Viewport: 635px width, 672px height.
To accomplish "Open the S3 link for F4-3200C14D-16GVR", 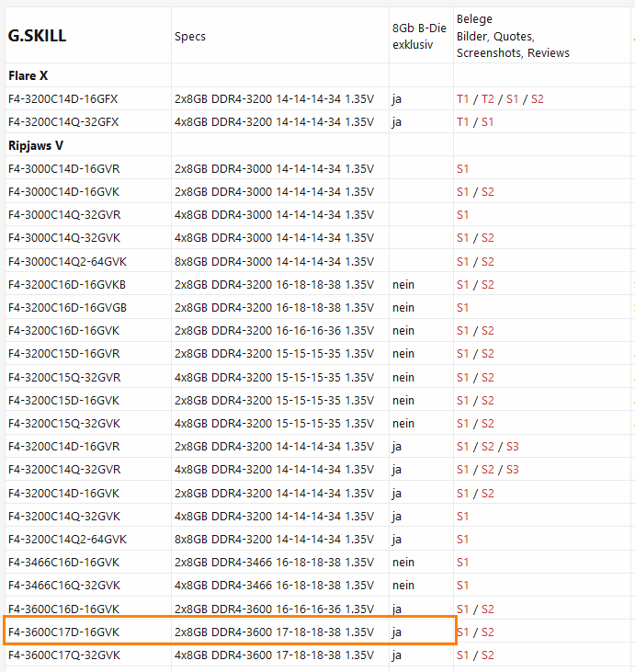I will pos(513,447).
